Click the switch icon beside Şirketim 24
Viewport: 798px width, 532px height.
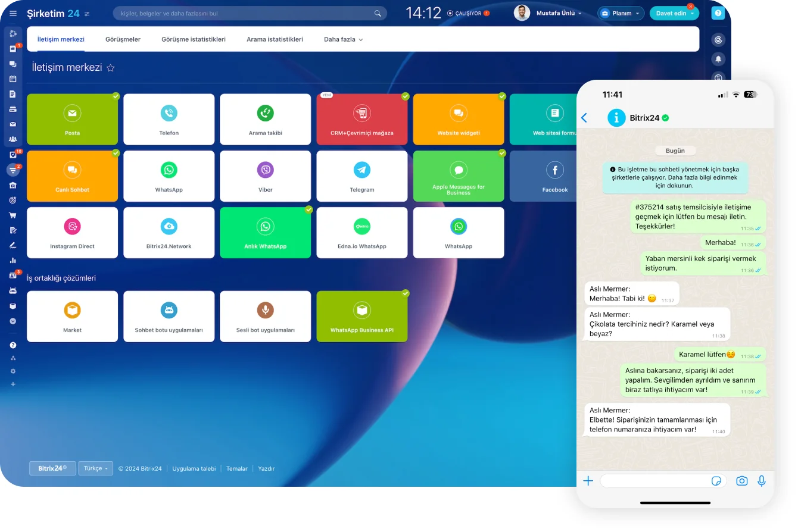pyautogui.click(x=87, y=14)
